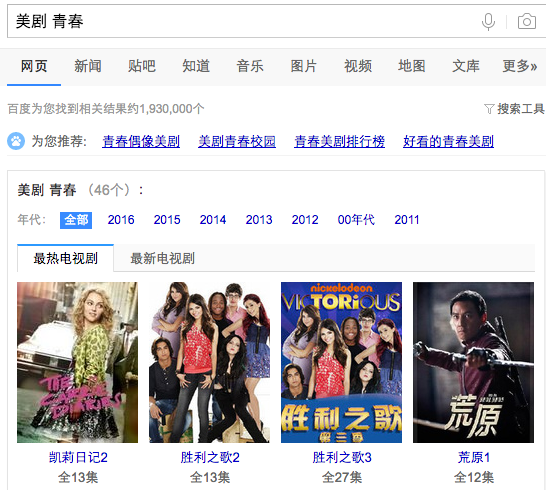Click the search input field
The image size is (546, 490).
coord(244,21)
